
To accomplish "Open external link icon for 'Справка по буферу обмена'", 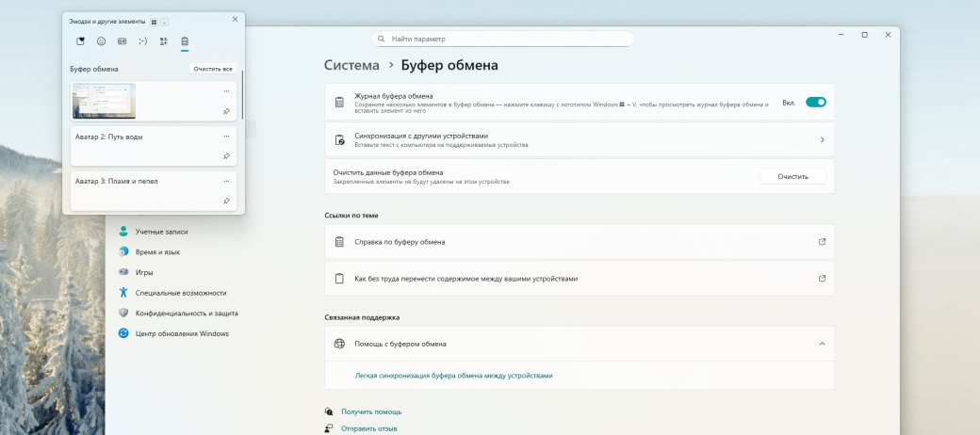I will [x=822, y=242].
